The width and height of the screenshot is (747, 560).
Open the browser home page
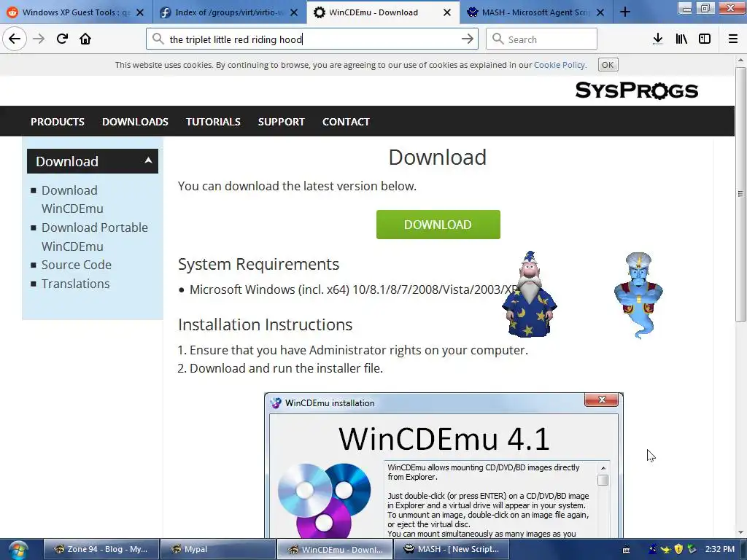[x=85, y=39]
